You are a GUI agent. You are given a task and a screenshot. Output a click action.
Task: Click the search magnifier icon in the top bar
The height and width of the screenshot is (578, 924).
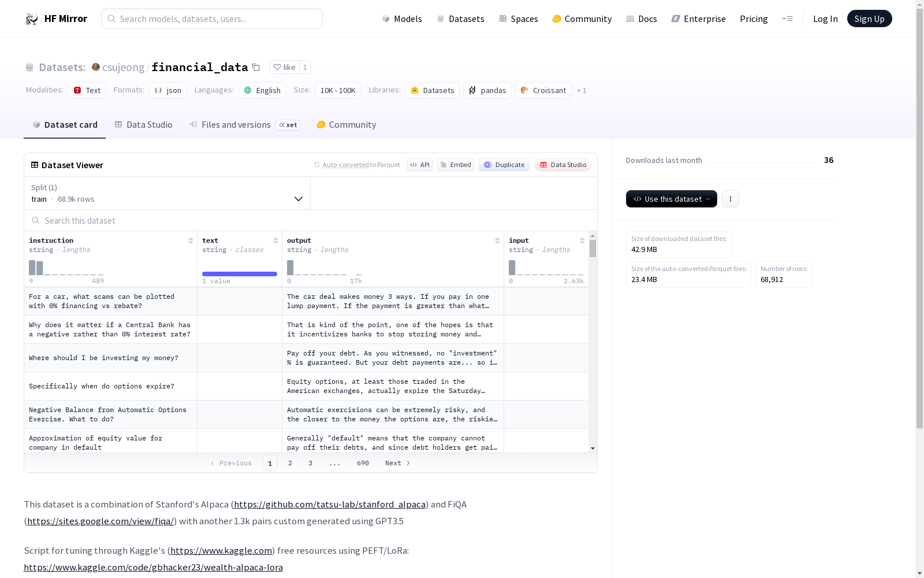(111, 18)
